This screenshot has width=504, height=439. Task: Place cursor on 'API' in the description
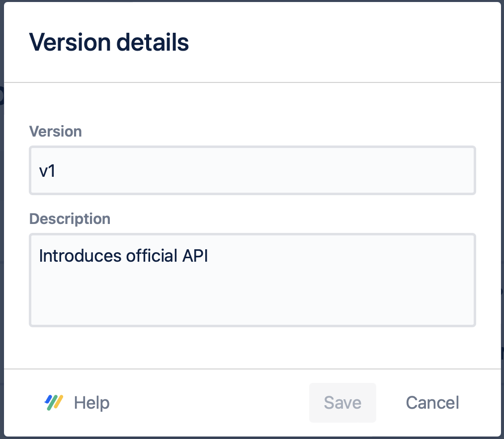coord(194,256)
